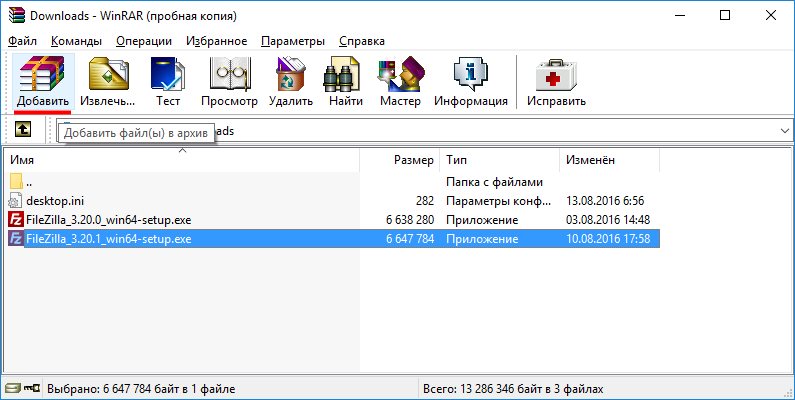795x400 pixels.
Task: Click the size value 282
Action: tap(424, 201)
